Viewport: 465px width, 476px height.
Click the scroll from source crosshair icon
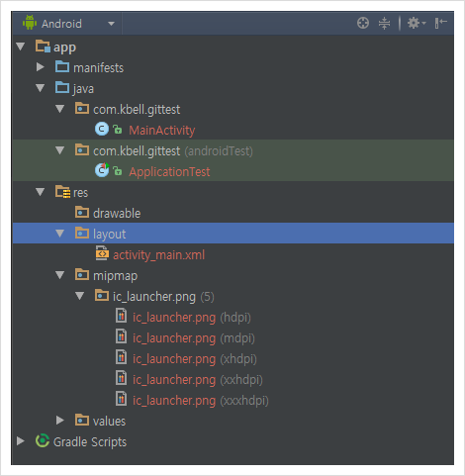click(363, 23)
